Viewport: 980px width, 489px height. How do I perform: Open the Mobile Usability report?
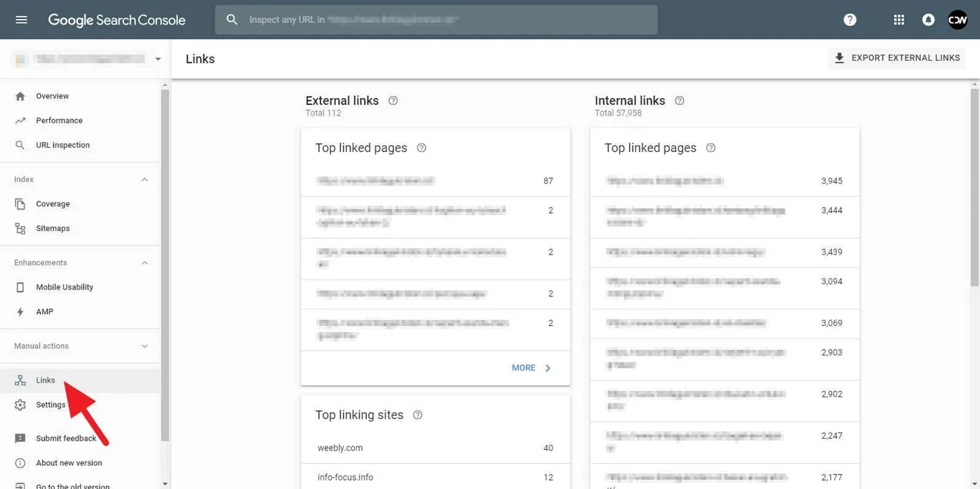pyautogui.click(x=80, y=287)
